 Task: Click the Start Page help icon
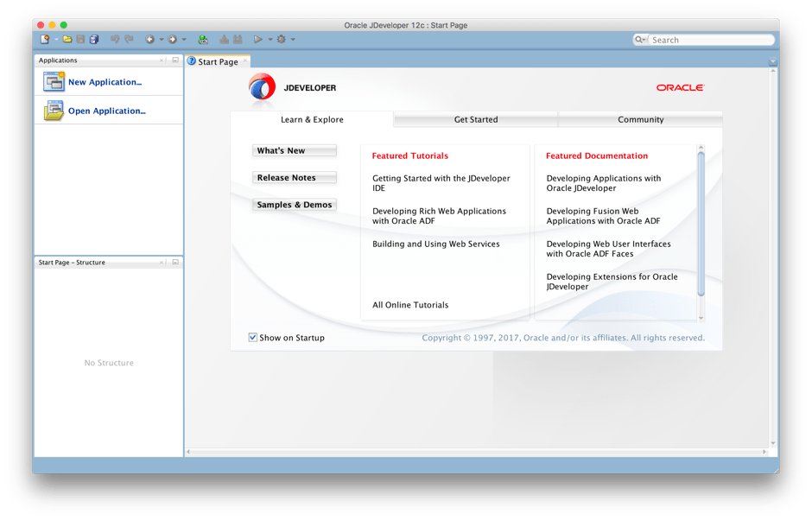[x=192, y=61]
